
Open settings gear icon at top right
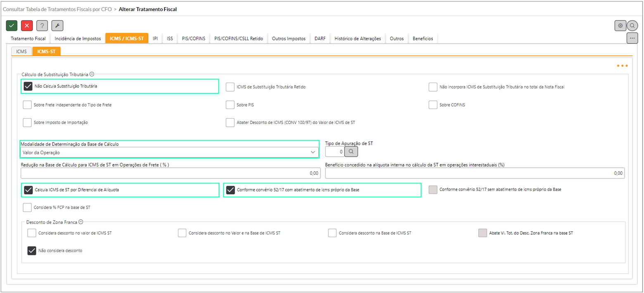(620, 26)
